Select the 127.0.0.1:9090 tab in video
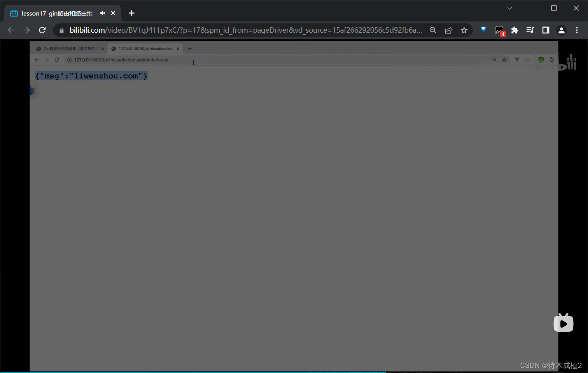 click(145, 49)
